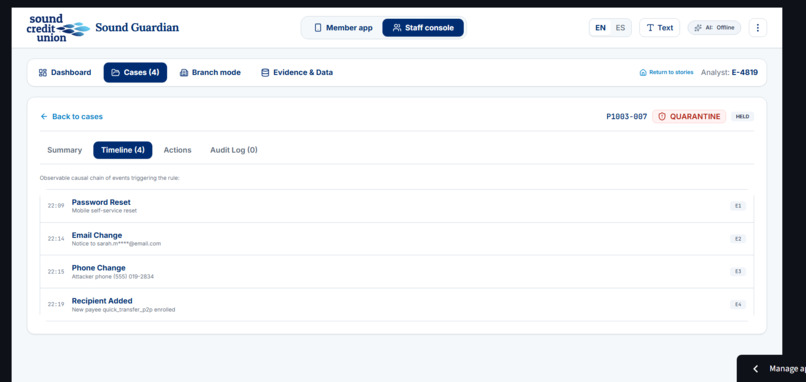Click the 22:14 timestamp
The width and height of the screenshot is (806, 382).
(x=56, y=239)
